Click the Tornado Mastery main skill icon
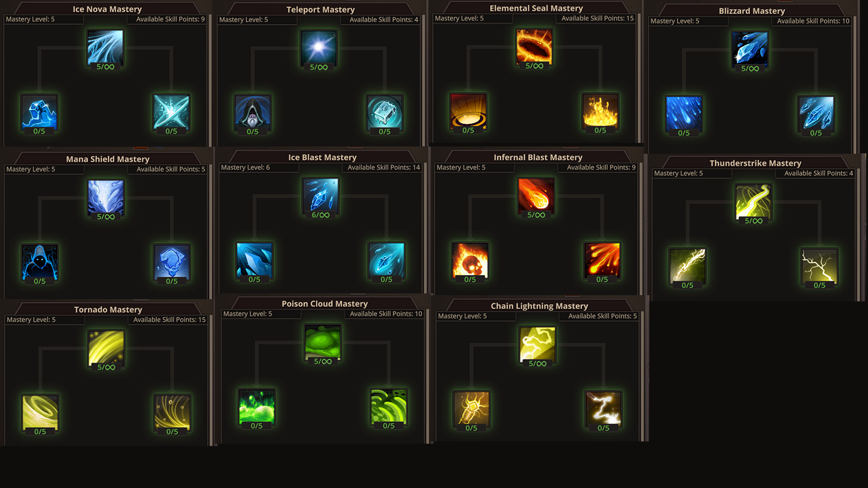 [x=106, y=347]
